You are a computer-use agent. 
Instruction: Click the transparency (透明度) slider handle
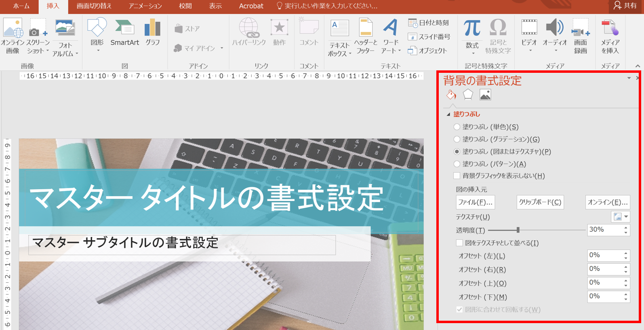pyautogui.click(x=518, y=230)
